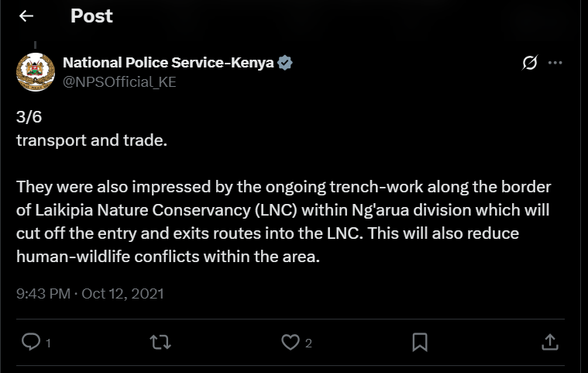Click the Post heading at top
Image resolution: width=588 pixels, height=373 pixels.
(91, 16)
